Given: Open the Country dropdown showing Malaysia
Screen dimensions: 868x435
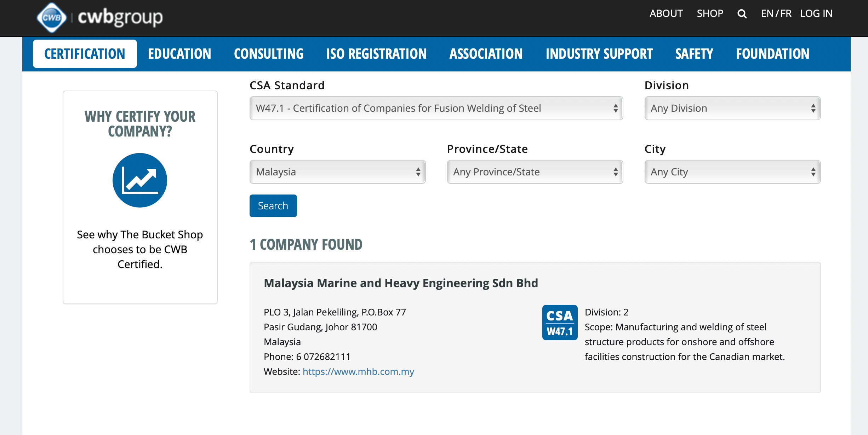Looking at the screenshot, I should (337, 172).
